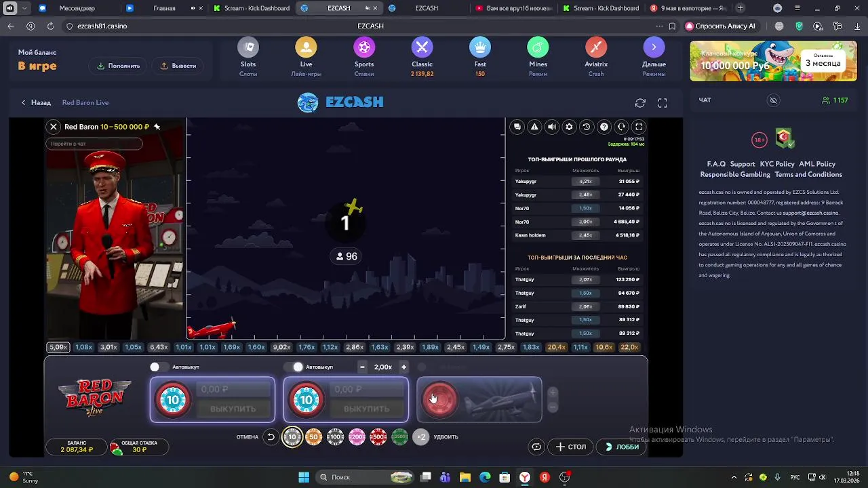Double the bet with x2 button
Image resolution: width=868 pixels, height=488 pixels.
[x=421, y=437]
